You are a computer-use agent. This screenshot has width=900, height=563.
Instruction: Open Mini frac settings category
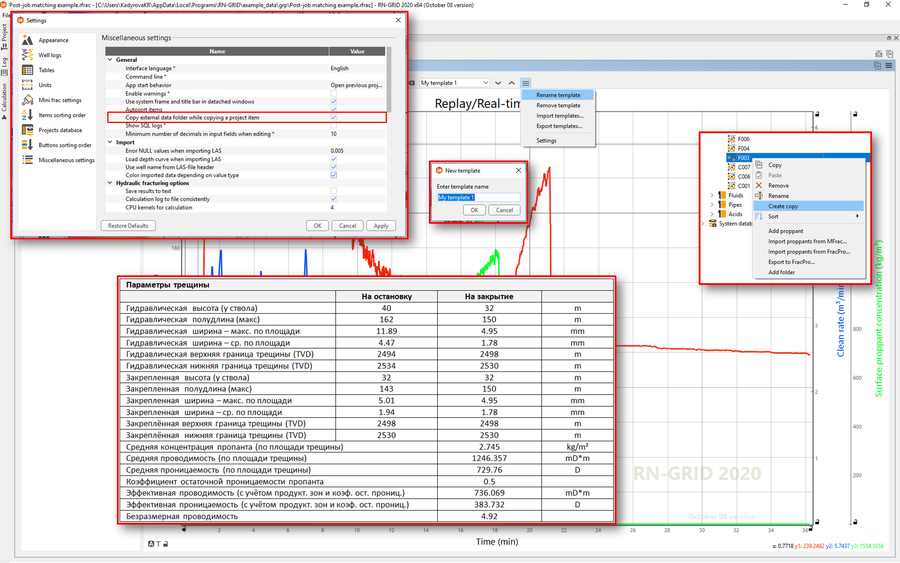pos(59,100)
